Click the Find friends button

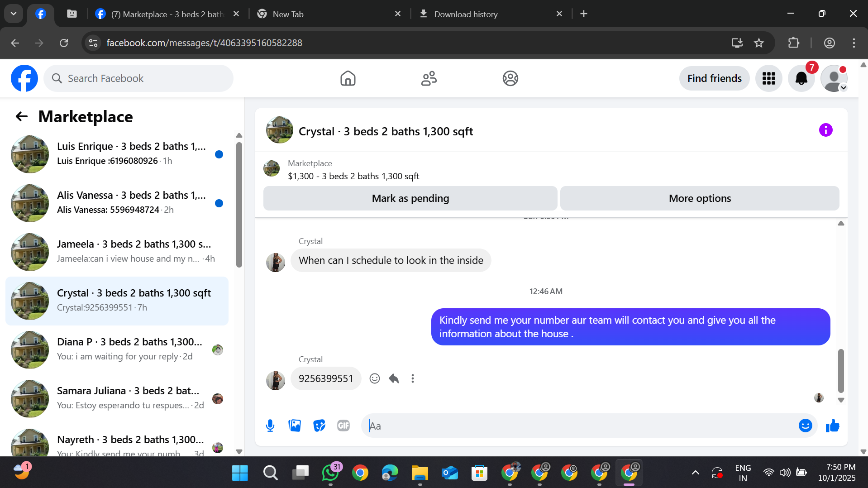coord(714,78)
